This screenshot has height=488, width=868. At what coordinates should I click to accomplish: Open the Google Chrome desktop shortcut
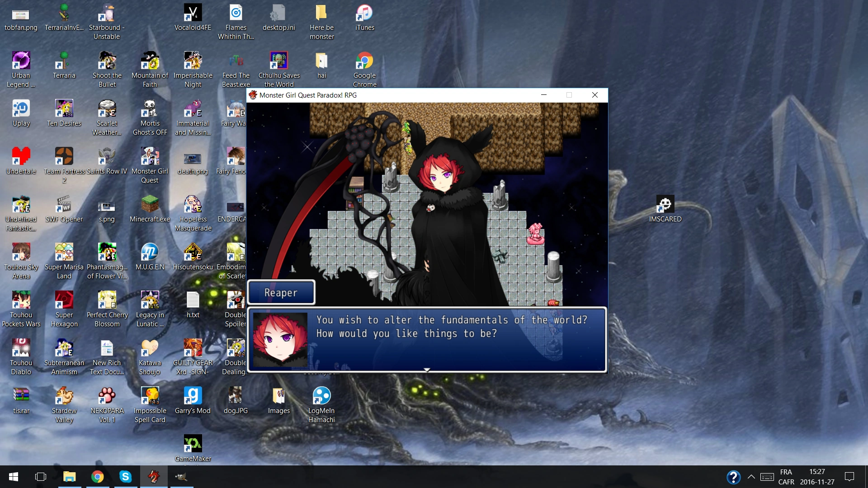click(364, 61)
